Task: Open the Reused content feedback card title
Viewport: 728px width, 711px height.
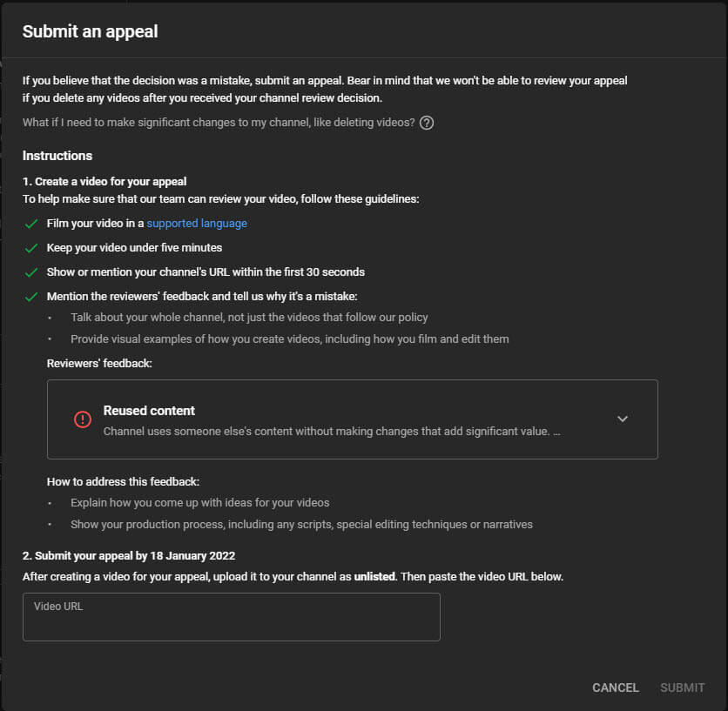Action: click(x=149, y=411)
